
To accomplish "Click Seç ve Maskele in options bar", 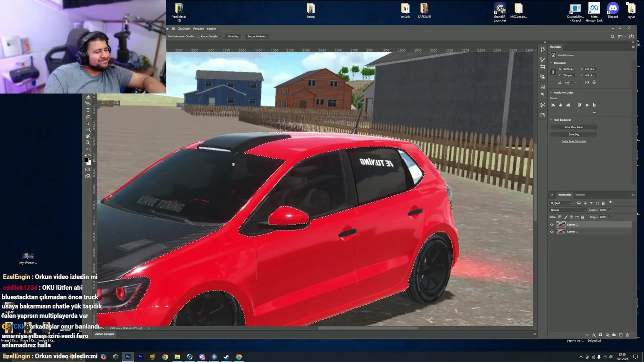I will pyautogui.click(x=257, y=36).
